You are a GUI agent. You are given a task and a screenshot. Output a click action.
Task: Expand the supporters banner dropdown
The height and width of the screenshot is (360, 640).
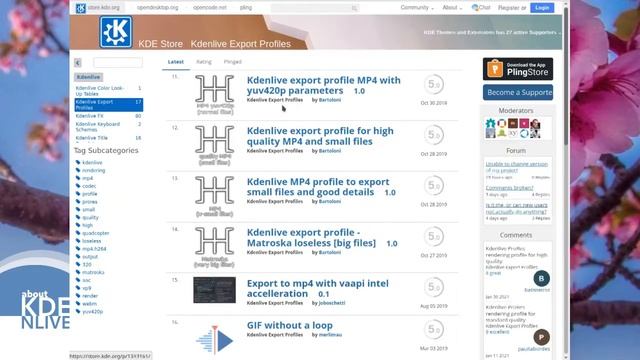click(560, 33)
